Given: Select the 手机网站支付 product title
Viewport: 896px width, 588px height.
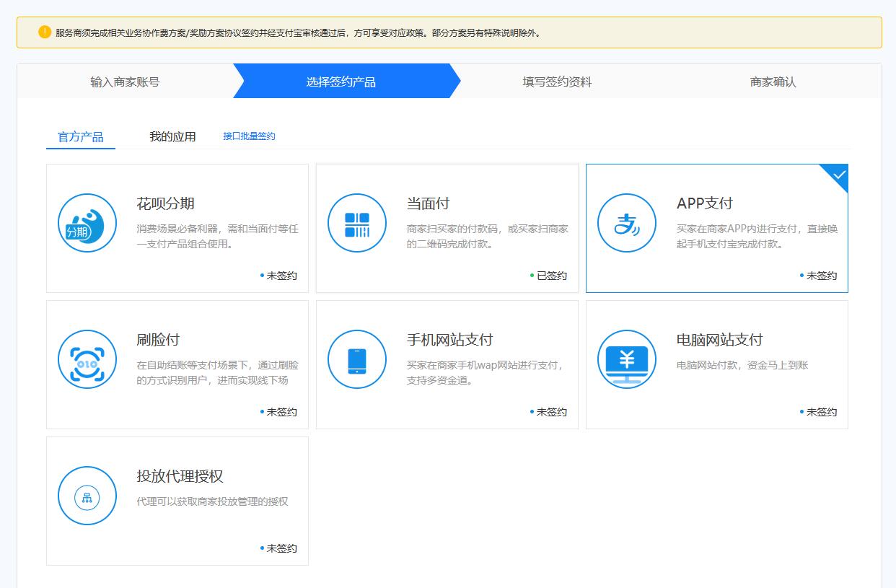Looking at the screenshot, I should click(x=449, y=340).
